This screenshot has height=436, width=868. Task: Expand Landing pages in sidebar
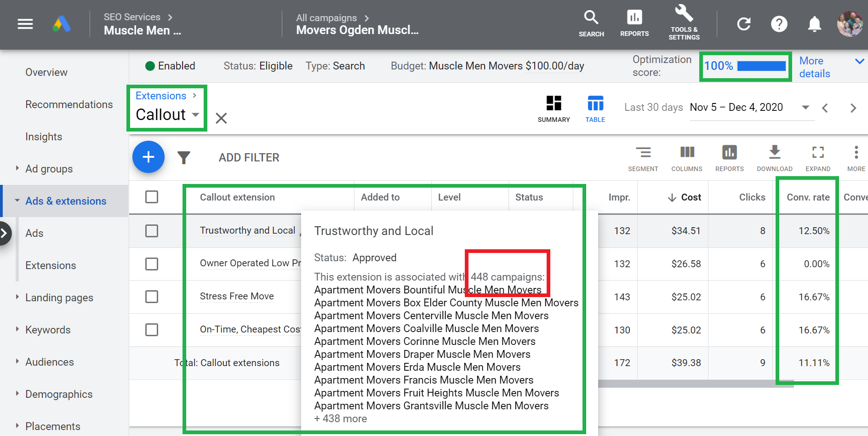coord(17,297)
